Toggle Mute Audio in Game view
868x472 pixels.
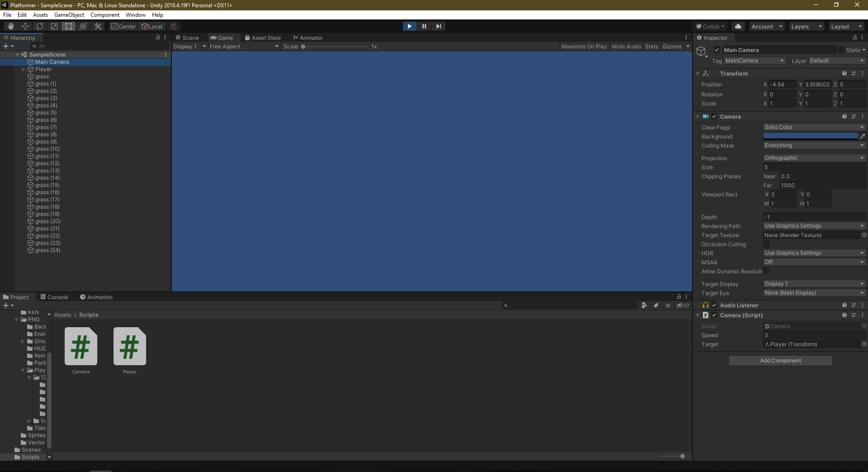point(626,46)
